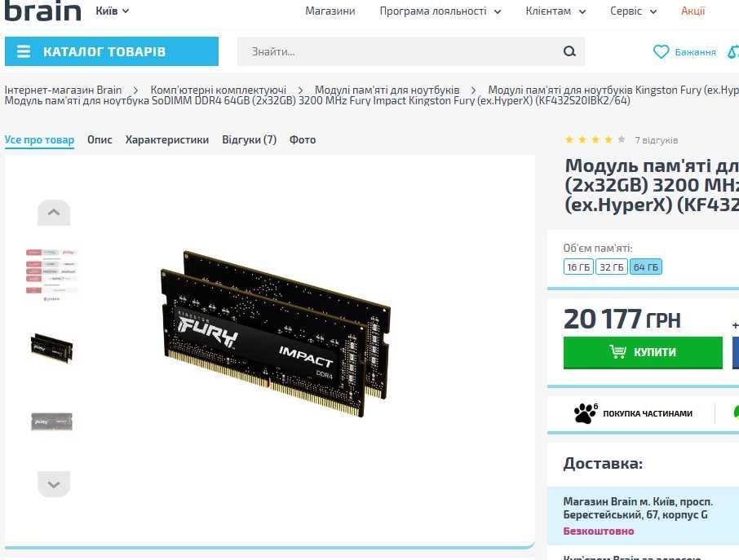
Task: Expand the Київ city dropdown
Action: point(113,11)
